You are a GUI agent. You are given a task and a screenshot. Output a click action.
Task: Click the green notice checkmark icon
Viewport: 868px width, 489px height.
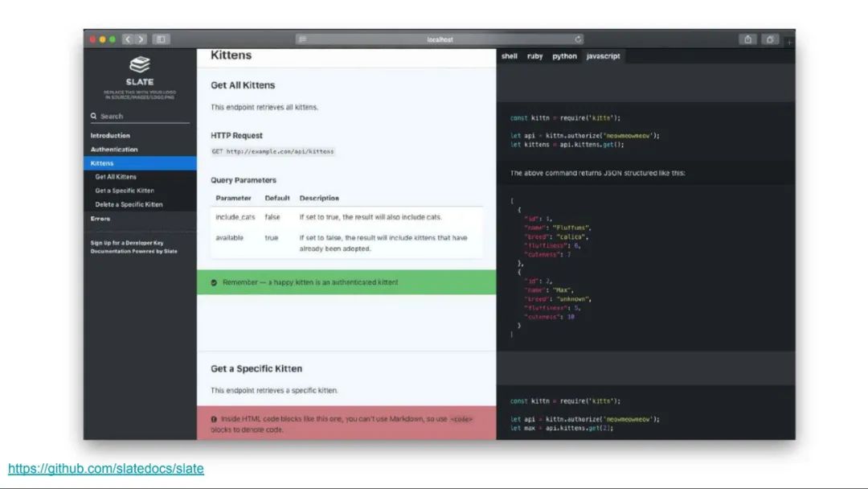coord(214,282)
